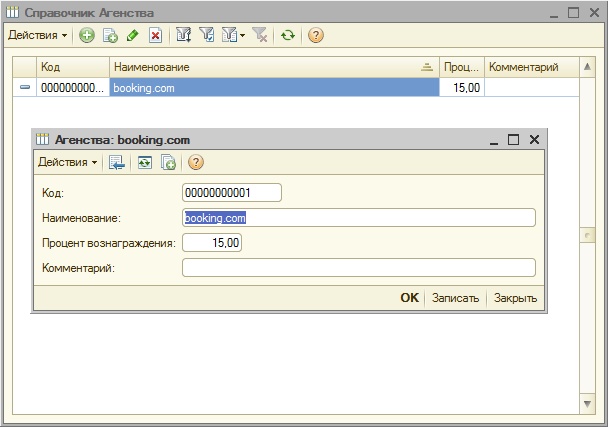This screenshot has width=608, height=427.
Task: Expand the filter history dropdown arrow
Action: (243, 35)
